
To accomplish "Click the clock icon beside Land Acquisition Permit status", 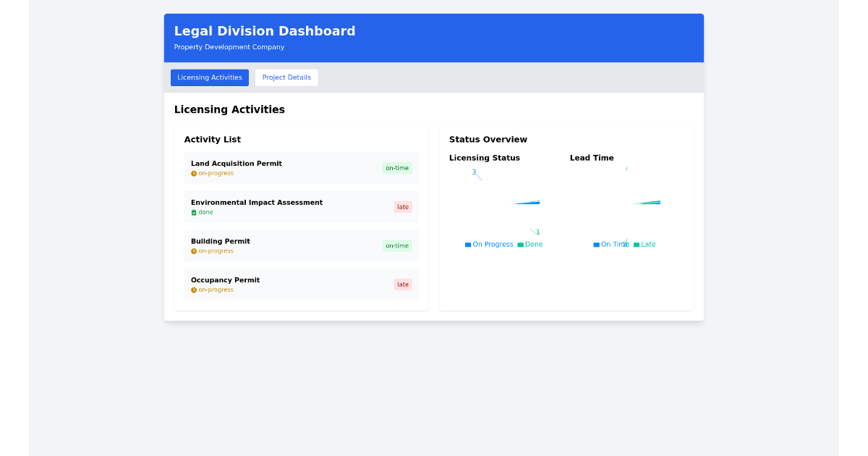I will [192, 173].
